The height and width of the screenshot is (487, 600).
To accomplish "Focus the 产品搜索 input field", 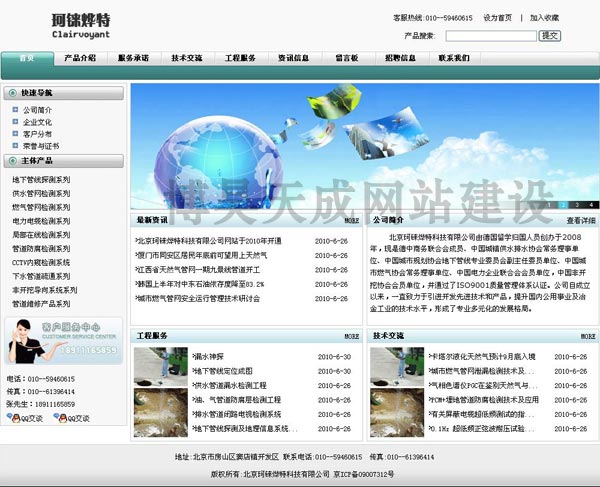I will [x=491, y=36].
